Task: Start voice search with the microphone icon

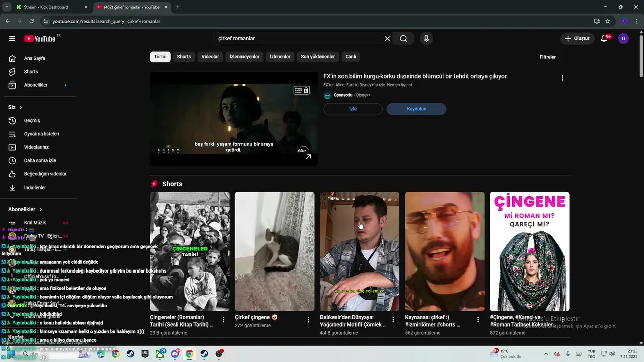Action: [426, 39]
